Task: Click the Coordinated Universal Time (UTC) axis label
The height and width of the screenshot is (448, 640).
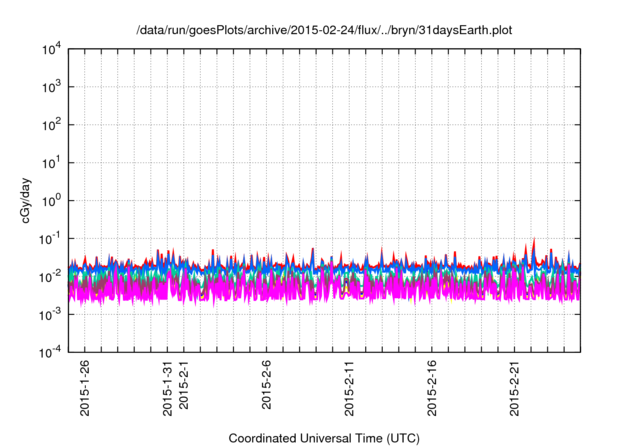Action: (324, 438)
